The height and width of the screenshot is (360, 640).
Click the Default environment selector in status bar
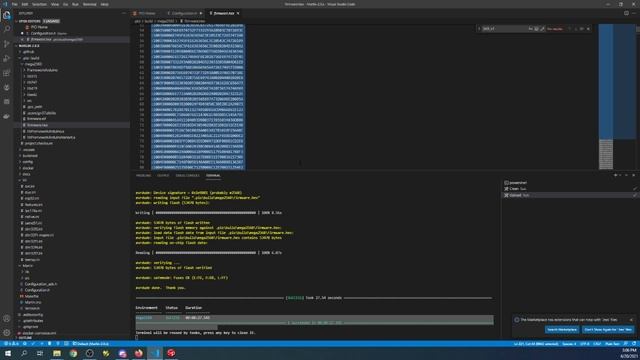(91, 344)
